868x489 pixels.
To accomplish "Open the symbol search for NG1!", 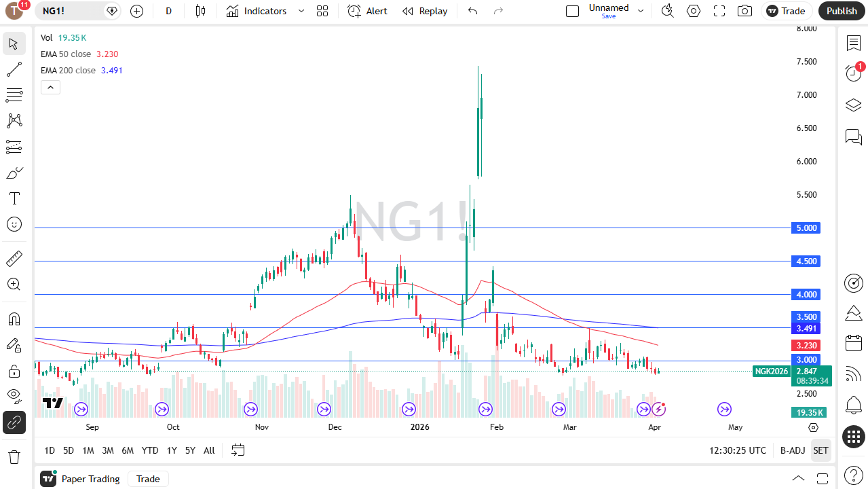I will [x=70, y=11].
